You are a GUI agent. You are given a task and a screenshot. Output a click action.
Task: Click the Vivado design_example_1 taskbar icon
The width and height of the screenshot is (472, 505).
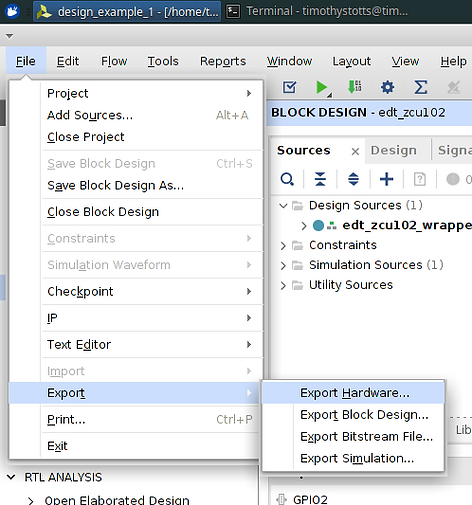coord(44,12)
